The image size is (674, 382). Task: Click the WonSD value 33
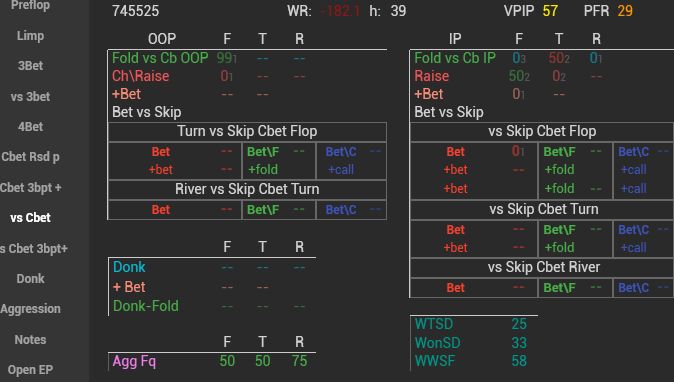[519, 343]
